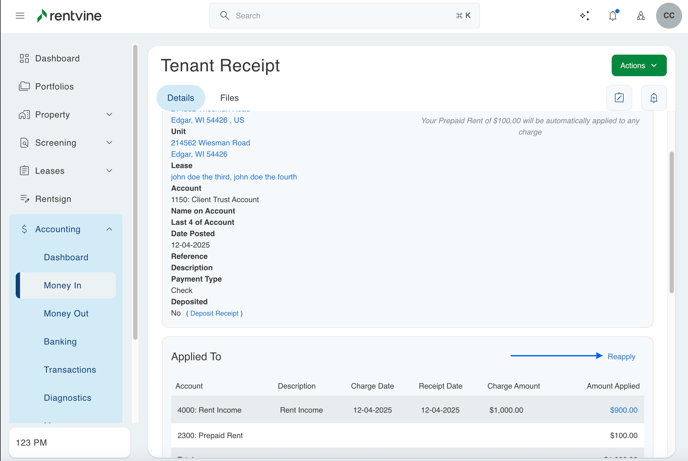Open the CC account avatar

(x=669, y=16)
